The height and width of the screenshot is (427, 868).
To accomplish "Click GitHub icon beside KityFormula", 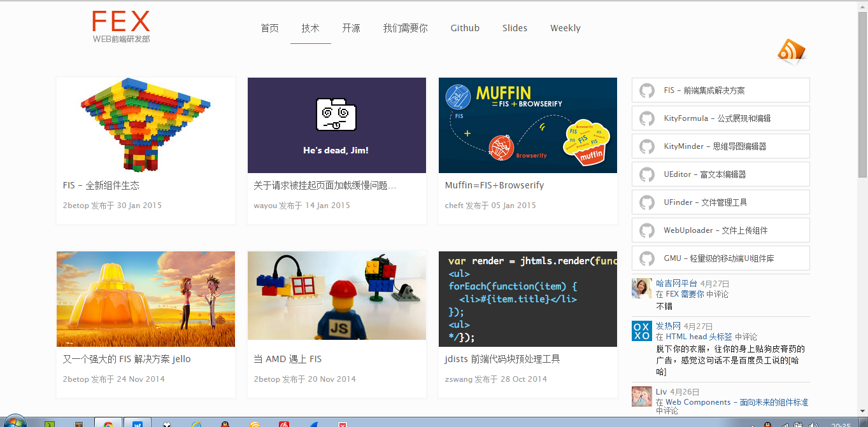I will [647, 118].
